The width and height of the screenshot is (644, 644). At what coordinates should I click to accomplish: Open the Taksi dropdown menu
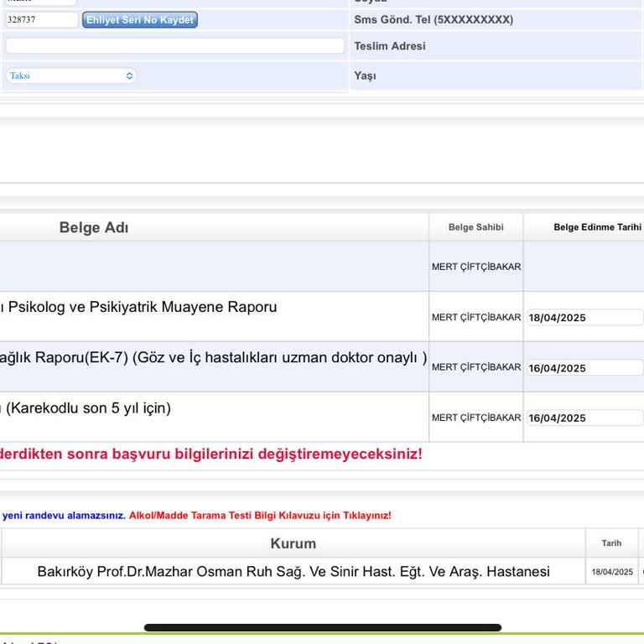(x=71, y=75)
